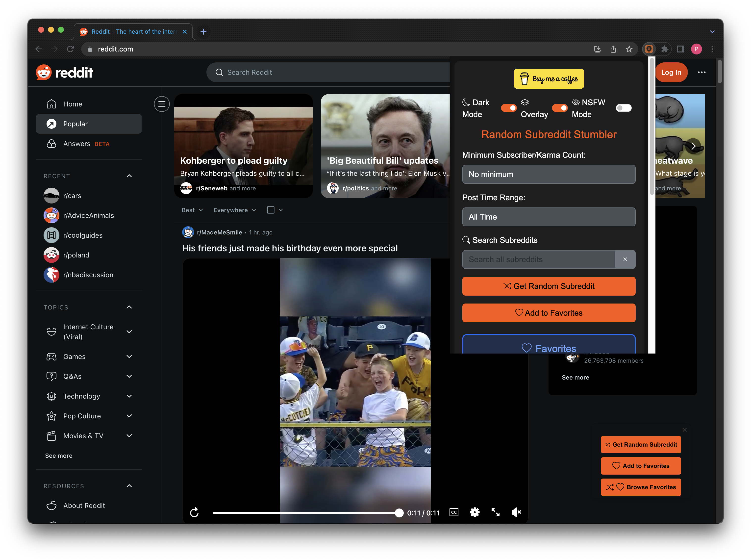Click overlay Get Random Subreddit button
This screenshot has height=560, width=751.
tap(641, 444)
